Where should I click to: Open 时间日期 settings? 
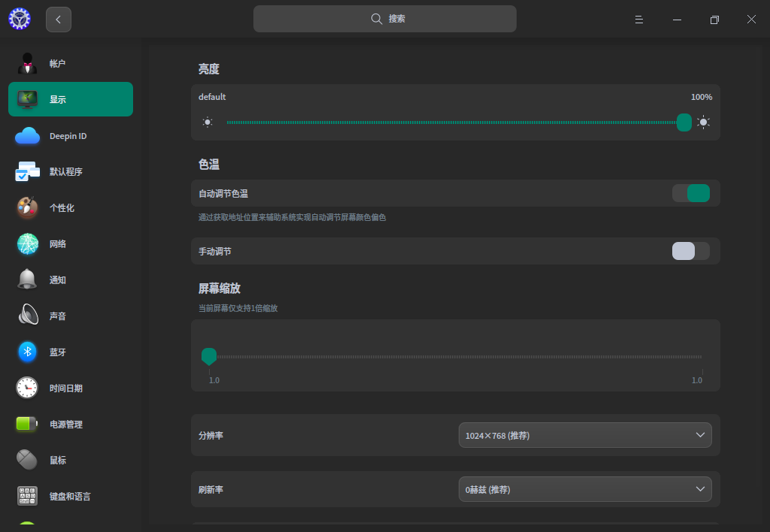71,388
